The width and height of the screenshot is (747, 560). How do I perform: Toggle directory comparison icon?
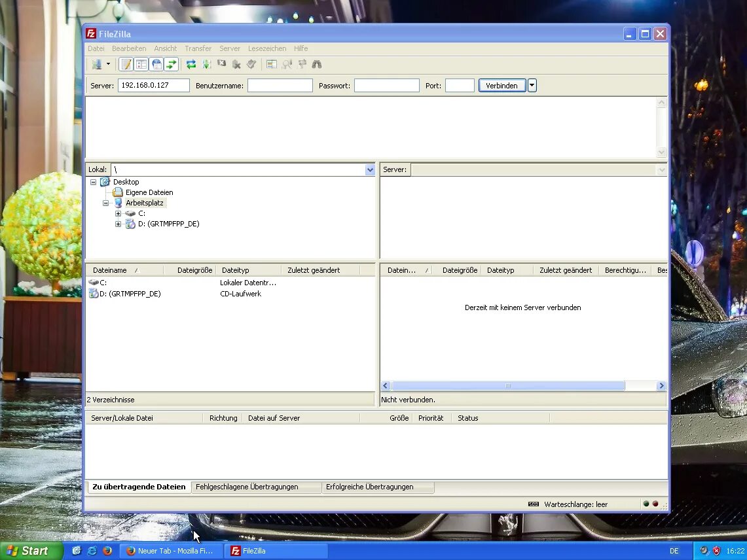point(287,64)
